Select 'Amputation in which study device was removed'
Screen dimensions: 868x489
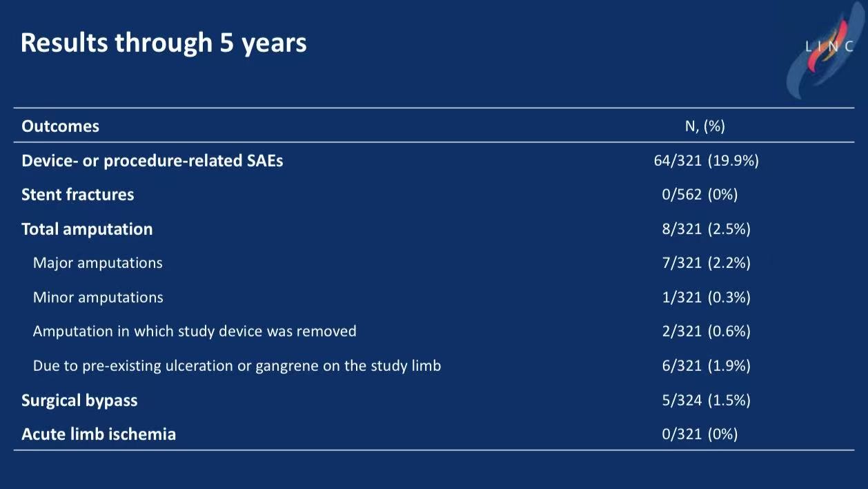tap(195, 332)
